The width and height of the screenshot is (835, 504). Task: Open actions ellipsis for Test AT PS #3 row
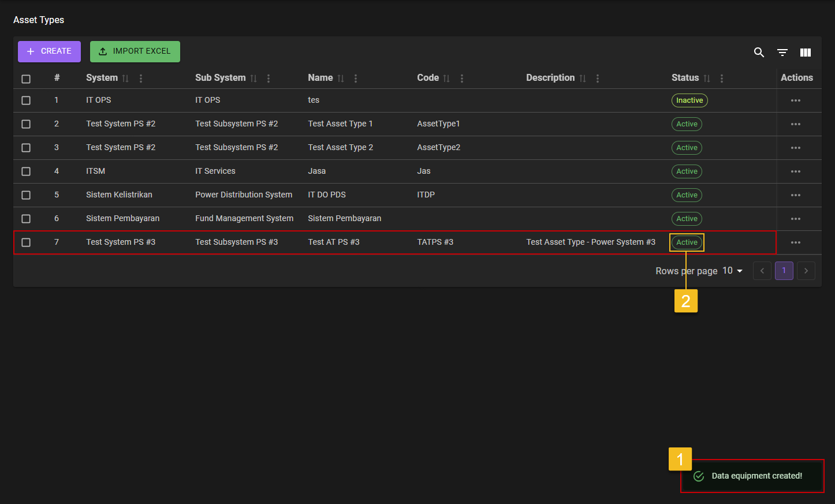coord(795,242)
